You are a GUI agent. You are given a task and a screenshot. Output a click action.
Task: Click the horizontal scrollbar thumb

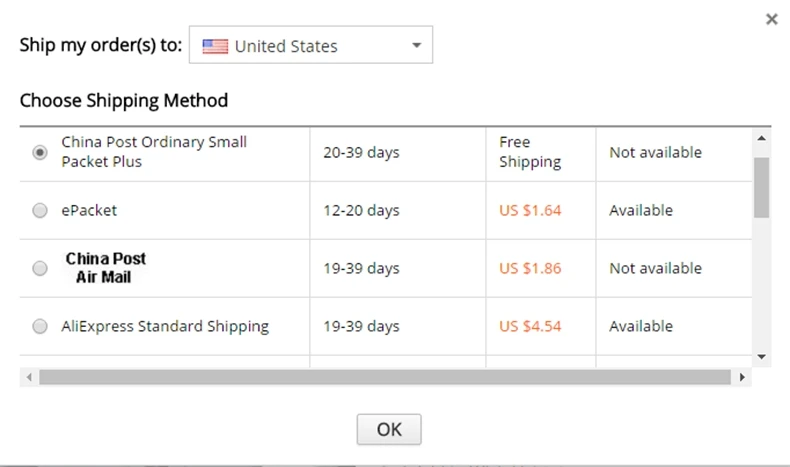[385, 377]
